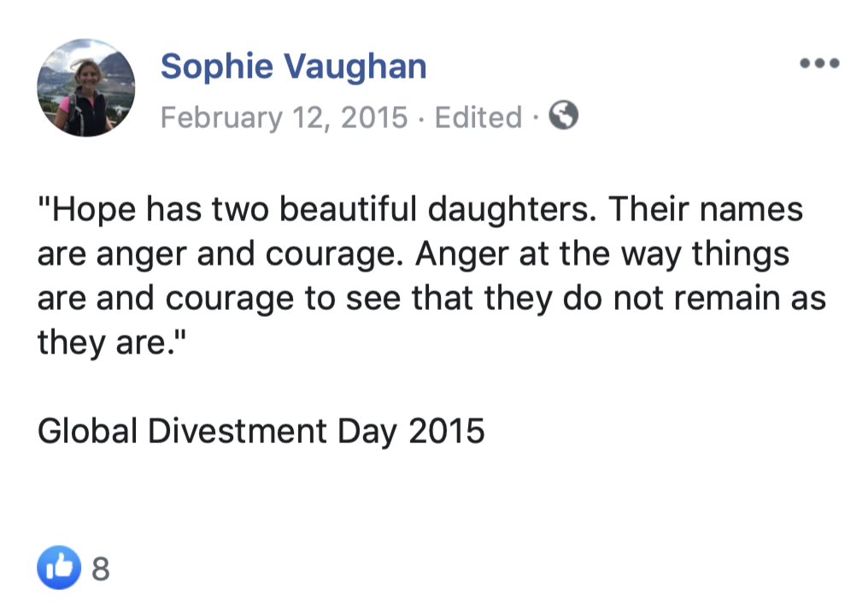The height and width of the screenshot is (613, 868).
Task: View edit history via the Edited label
Action: (x=478, y=117)
